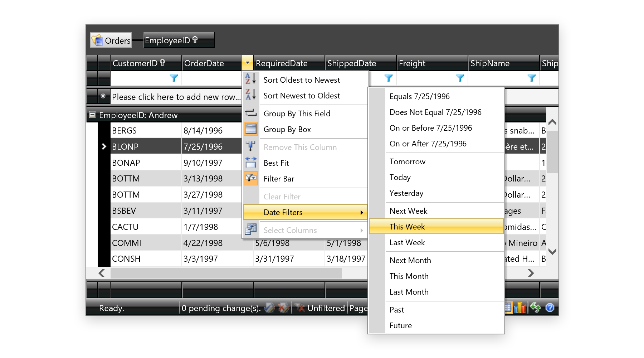
Task: Click the green refresh arrows icon in status bar
Action: (x=535, y=308)
